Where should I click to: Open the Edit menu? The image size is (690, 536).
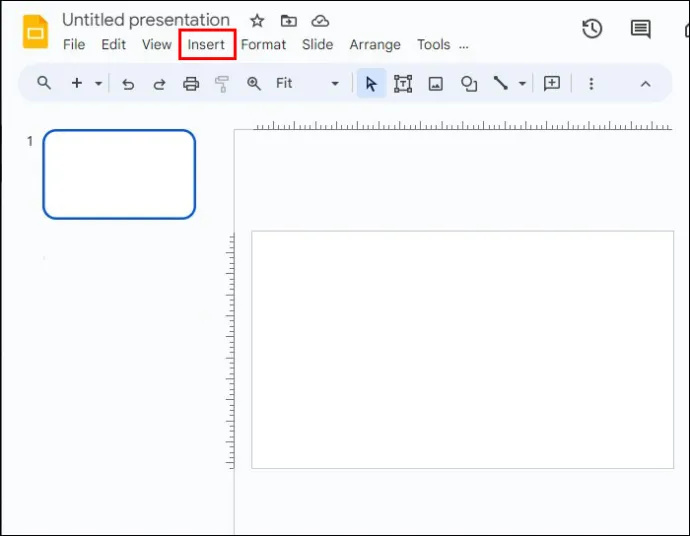114,44
